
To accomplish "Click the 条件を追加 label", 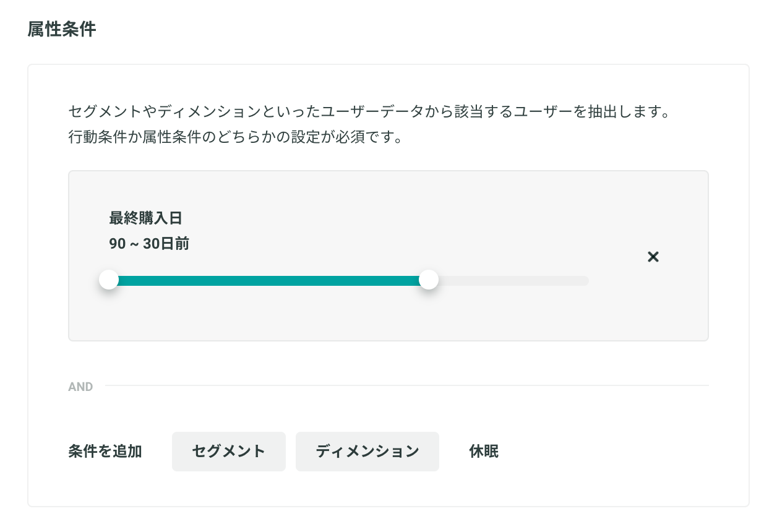I will [x=105, y=452].
